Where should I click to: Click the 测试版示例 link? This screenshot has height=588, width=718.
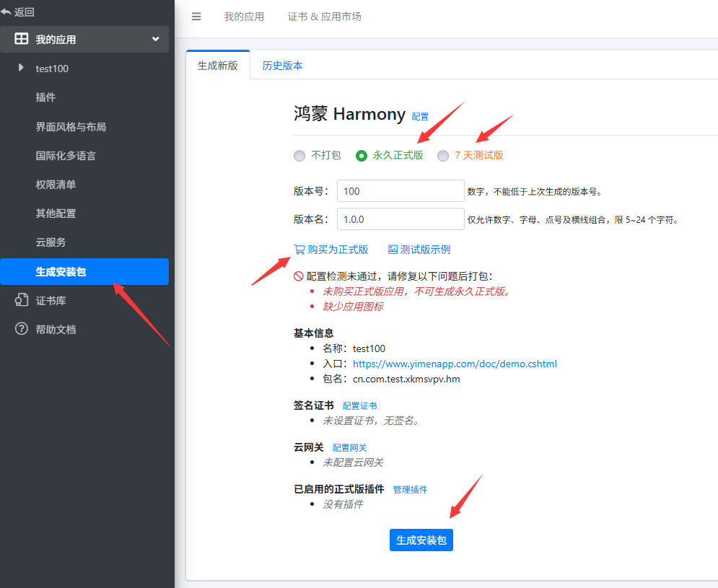point(426,250)
